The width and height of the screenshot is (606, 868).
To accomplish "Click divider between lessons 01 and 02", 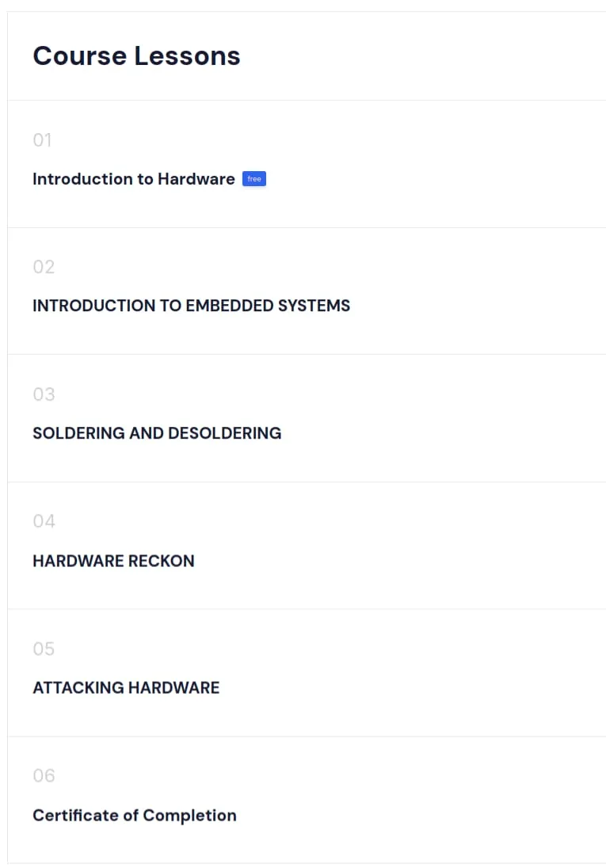I will 307,227.
